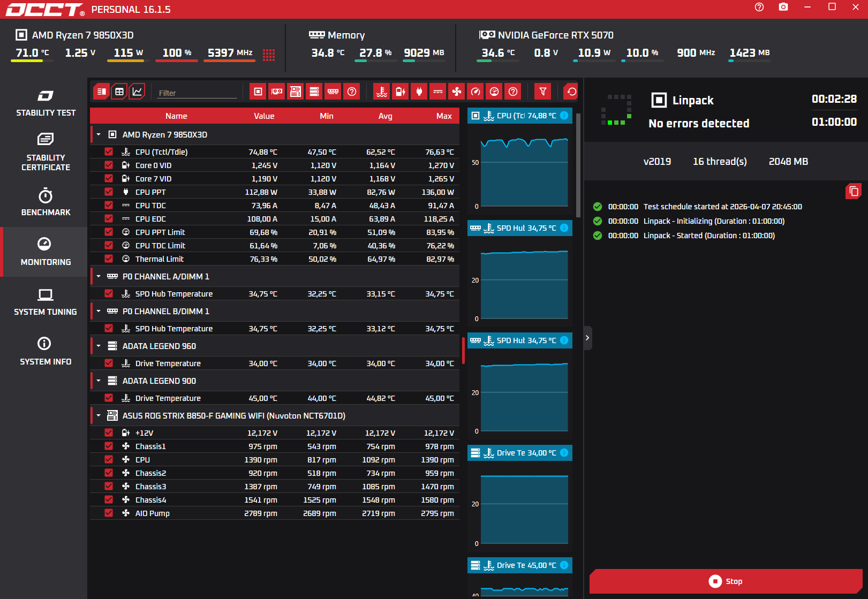Collapse the AMD Ryzen 7 9850X3D group
This screenshot has height=599, width=868.
[x=99, y=134]
